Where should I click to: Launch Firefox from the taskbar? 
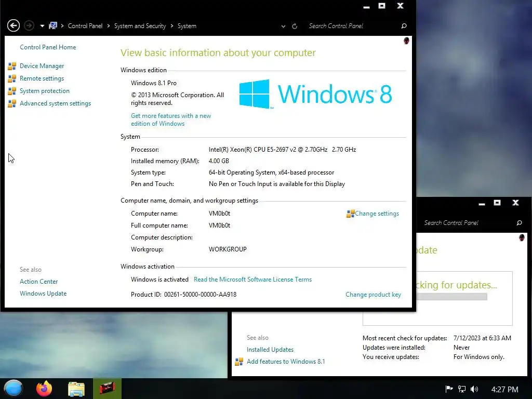44,389
